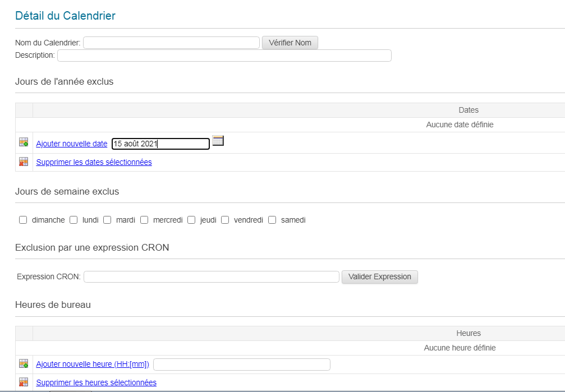The width and height of the screenshot is (565, 392).
Task: Tick the mardi checkbox
Action: pyautogui.click(x=107, y=220)
